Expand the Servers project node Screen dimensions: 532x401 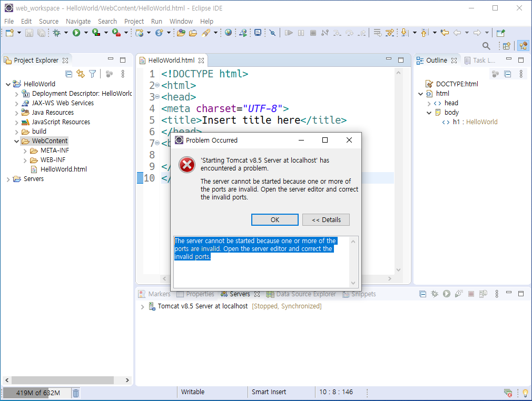pos(8,179)
